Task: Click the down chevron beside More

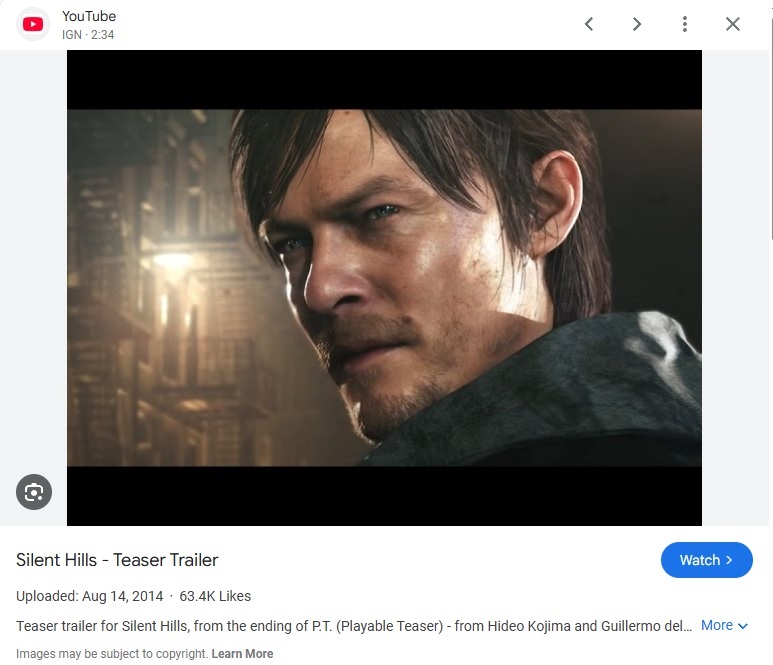Action: point(742,626)
